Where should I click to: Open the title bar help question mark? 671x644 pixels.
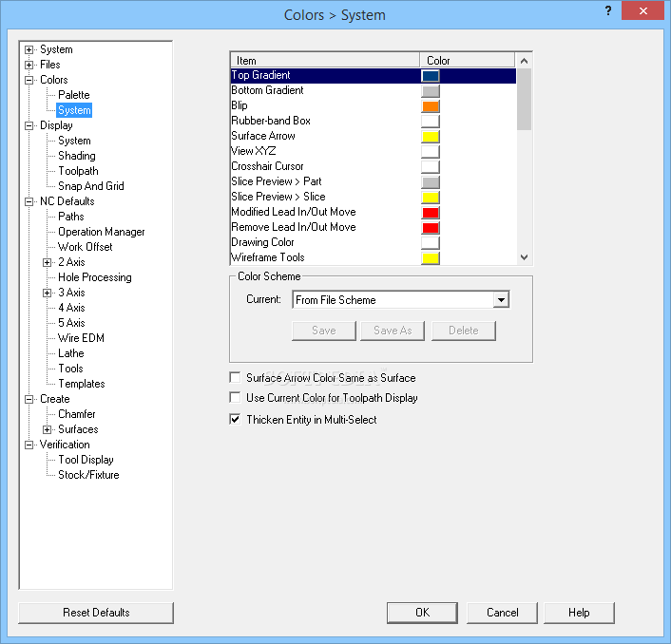tap(608, 10)
